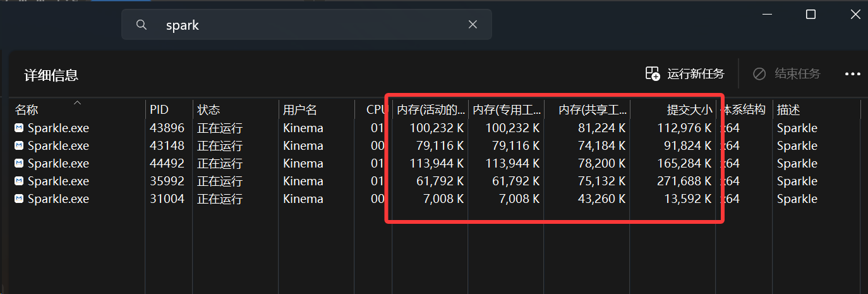
Task: Select the Sparkle.exe name in the PID 31004 row
Action: coord(58,199)
